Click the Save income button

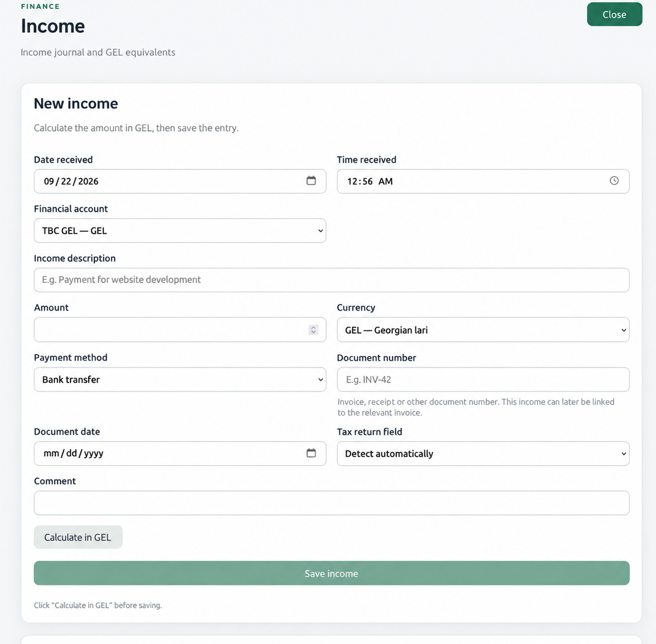(x=332, y=574)
